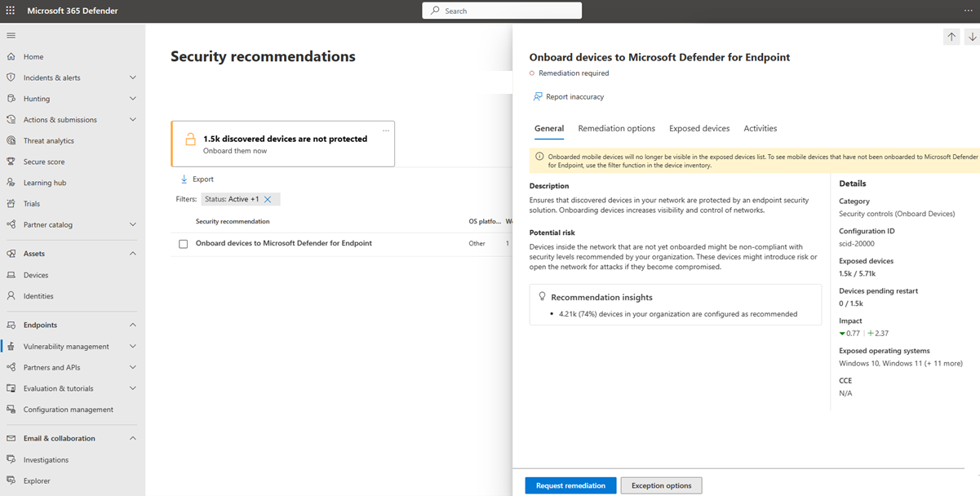The image size is (980, 496).
Task: Switch to the Remediation options tab
Action: [616, 129]
